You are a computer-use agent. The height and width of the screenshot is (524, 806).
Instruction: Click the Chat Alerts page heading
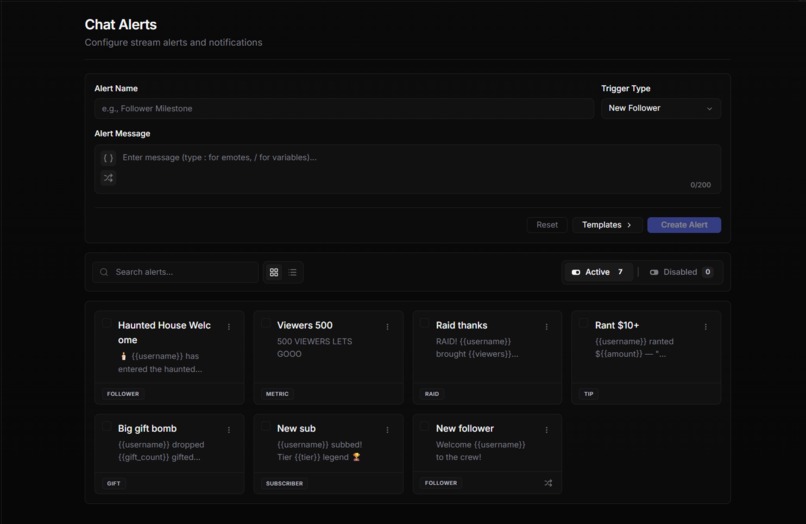click(121, 25)
